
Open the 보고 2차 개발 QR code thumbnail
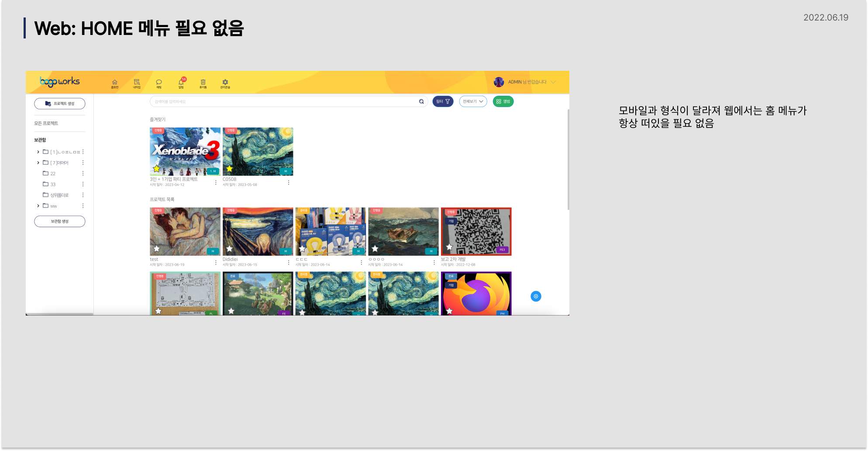[x=476, y=232]
